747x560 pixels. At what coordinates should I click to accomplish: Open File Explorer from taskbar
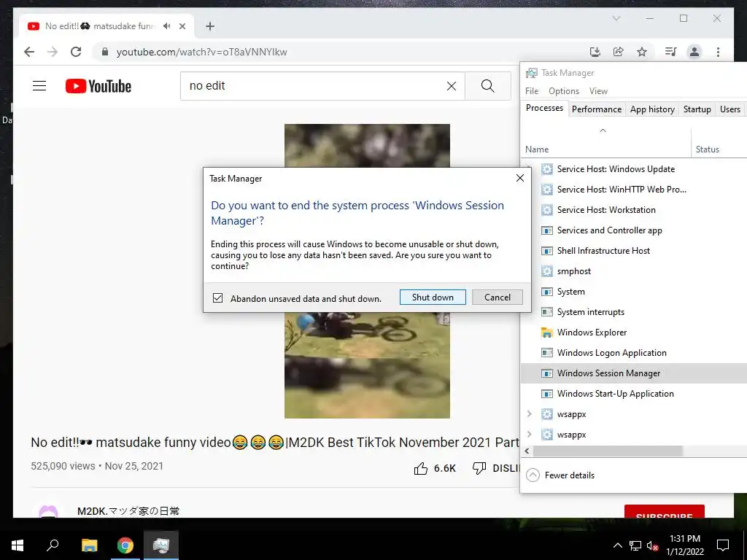89,545
